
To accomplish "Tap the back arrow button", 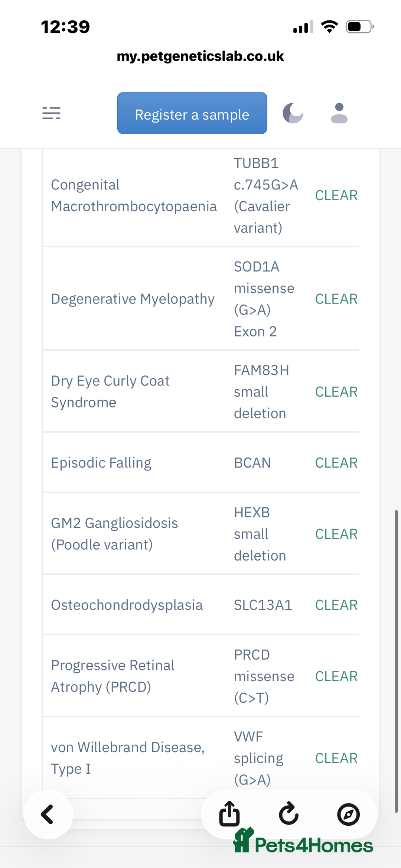I will coord(48,815).
